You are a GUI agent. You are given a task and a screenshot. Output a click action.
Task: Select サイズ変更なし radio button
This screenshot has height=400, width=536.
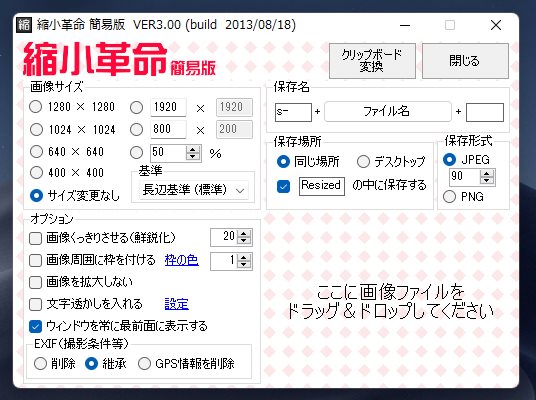click(x=36, y=196)
